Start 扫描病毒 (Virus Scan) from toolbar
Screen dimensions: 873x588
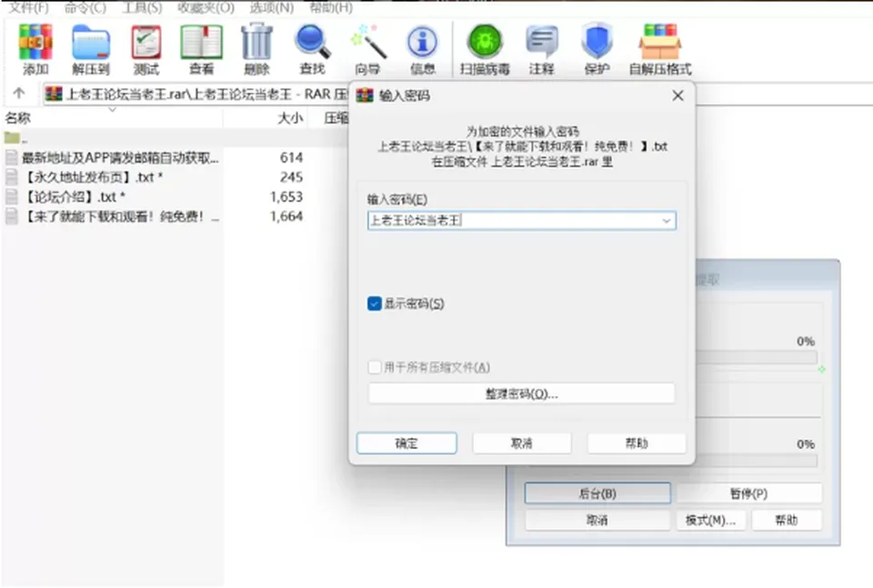tap(485, 49)
